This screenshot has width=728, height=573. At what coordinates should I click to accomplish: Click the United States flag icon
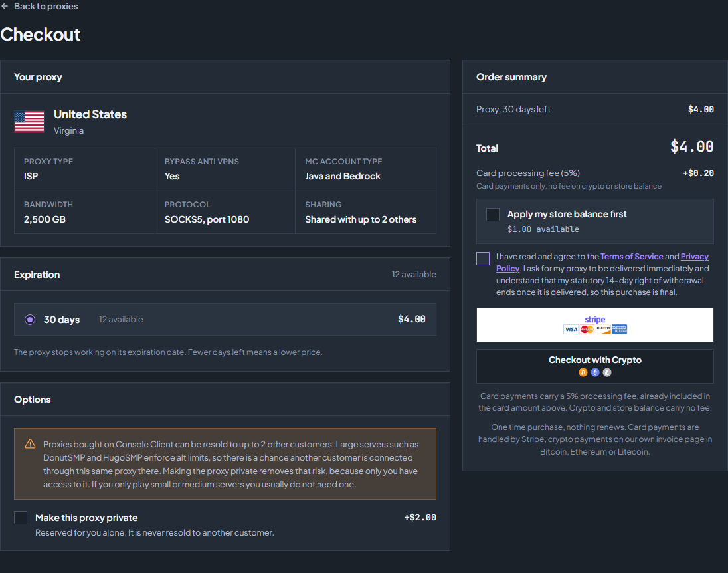(x=29, y=121)
